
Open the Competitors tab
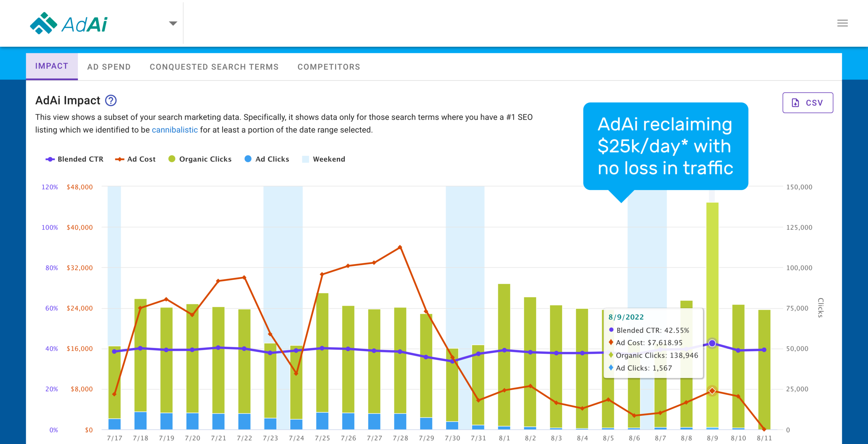tap(329, 67)
